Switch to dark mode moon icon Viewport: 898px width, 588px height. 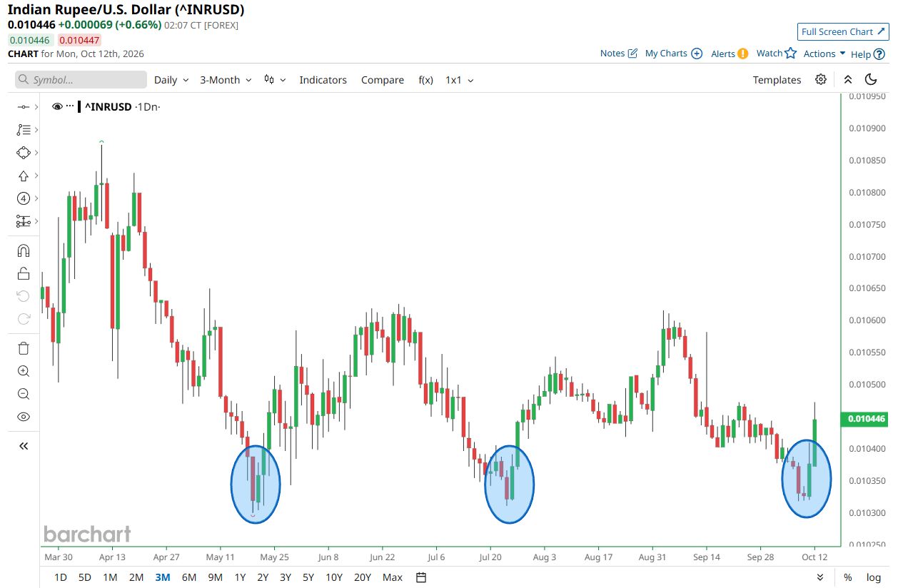click(871, 79)
